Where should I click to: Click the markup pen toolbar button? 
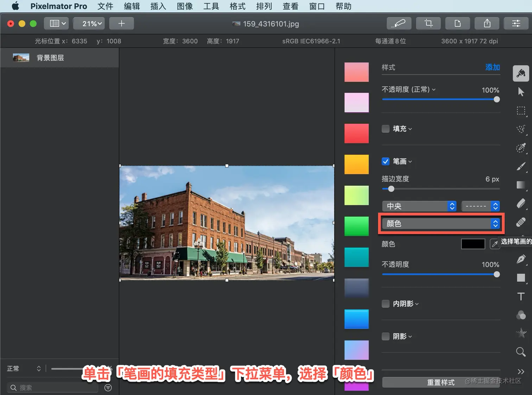coord(399,24)
